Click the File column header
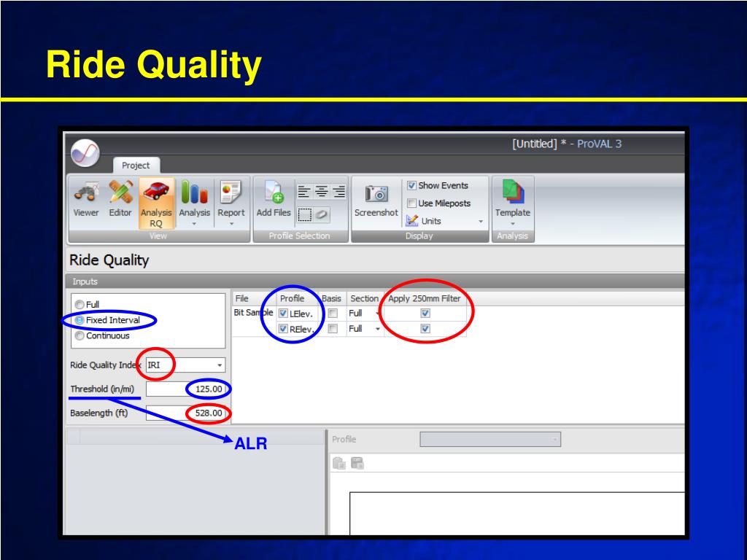 (253, 298)
